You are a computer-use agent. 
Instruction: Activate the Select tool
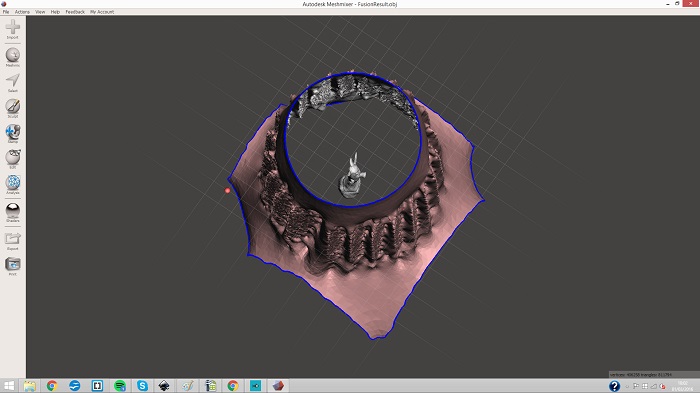click(12, 83)
